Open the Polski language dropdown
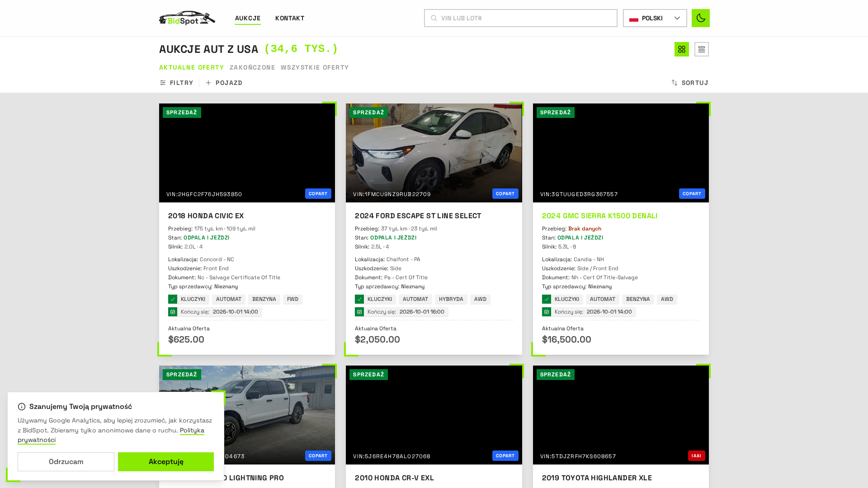The width and height of the screenshot is (868, 488). pyautogui.click(x=655, y=18)
